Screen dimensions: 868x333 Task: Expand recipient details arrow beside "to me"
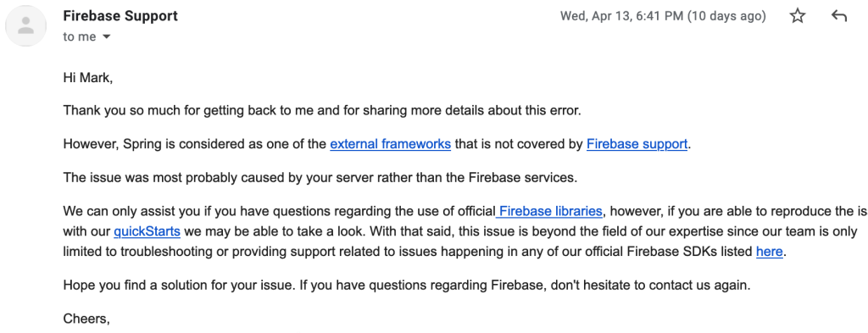click(x=107, y=37)
